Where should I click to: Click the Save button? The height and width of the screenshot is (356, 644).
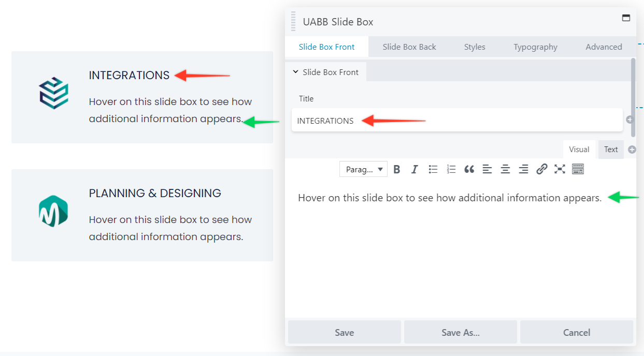(344, 333)
